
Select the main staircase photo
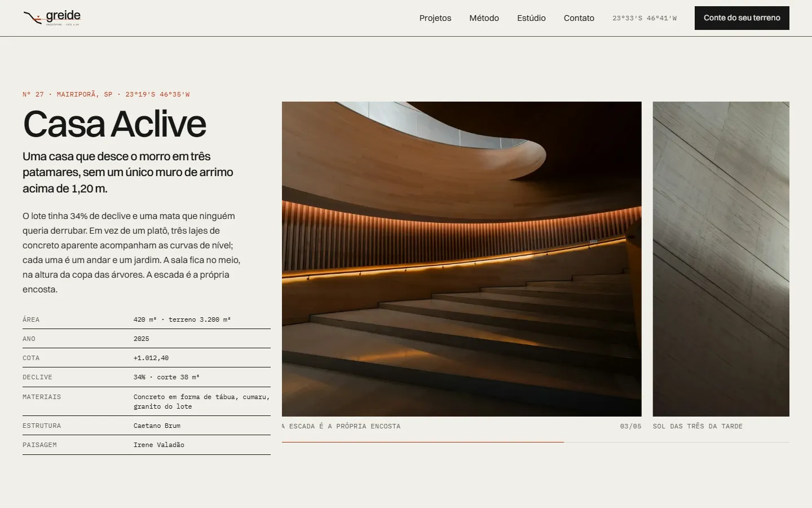point(462,259)
